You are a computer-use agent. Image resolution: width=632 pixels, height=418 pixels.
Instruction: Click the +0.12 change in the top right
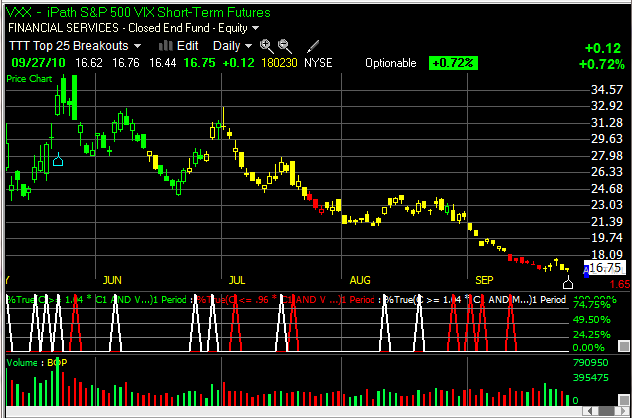coord(603,48)
